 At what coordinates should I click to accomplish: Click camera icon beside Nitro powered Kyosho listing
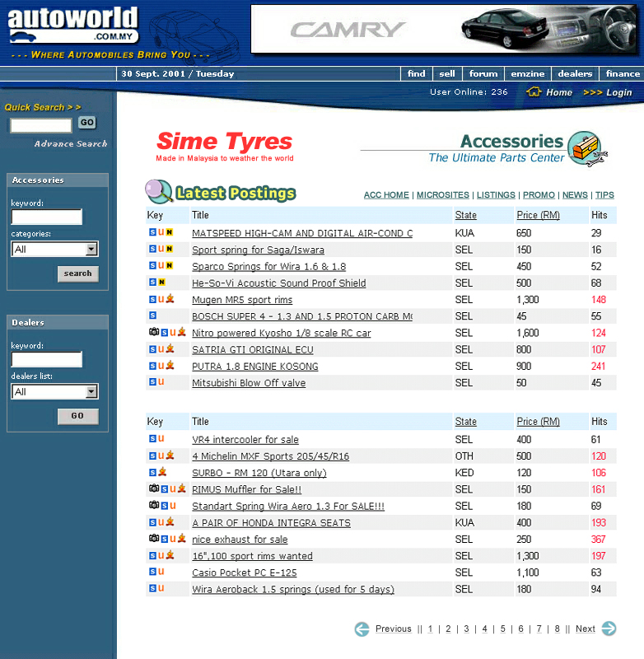point(153,333)
